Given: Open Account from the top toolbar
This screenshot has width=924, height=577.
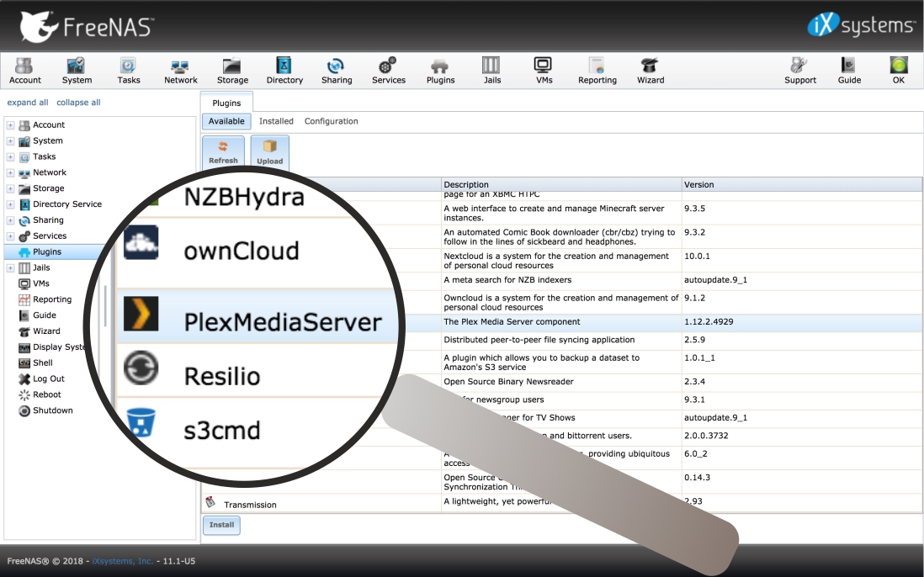Looking at the screenshot, I should pyautogui.click(x=24, y=71).
